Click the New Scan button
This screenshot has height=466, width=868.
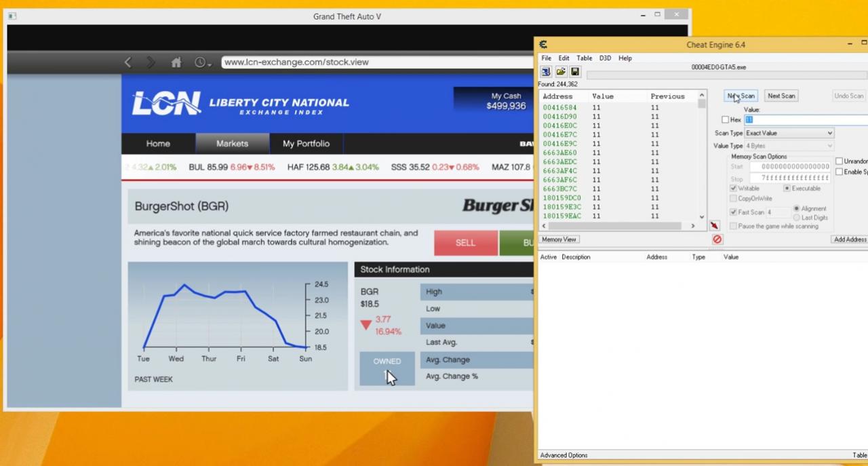[x=741, y=96]
